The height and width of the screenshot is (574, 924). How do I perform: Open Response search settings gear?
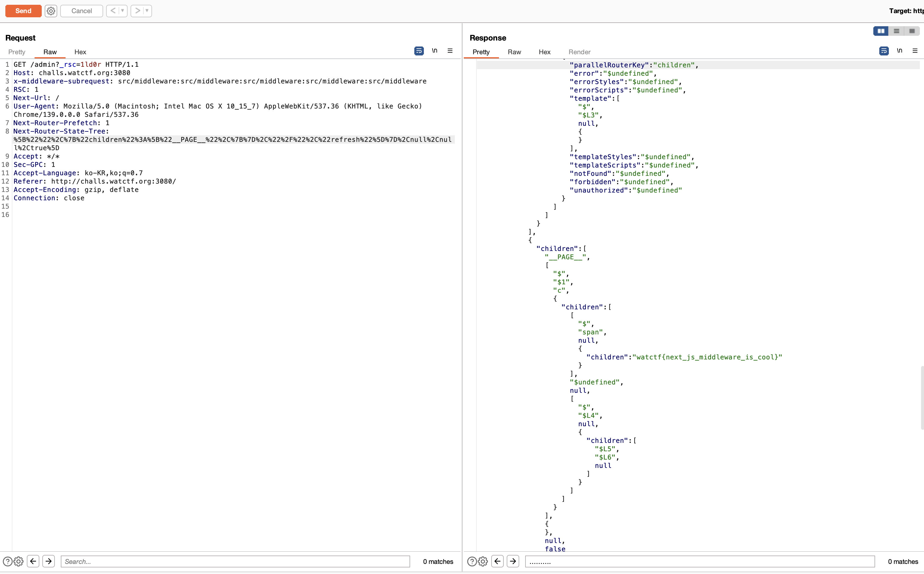coord(483,561)
